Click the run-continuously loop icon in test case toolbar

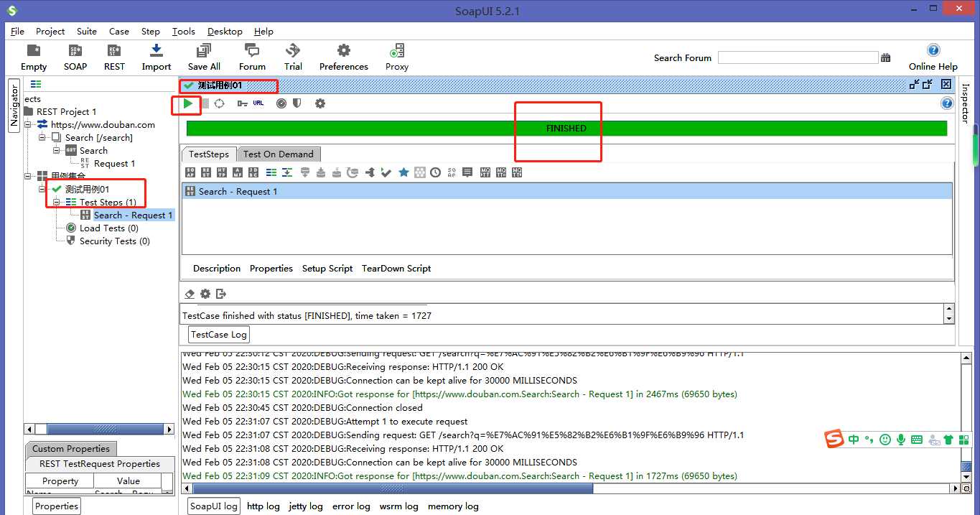click(x=220, y=103)
